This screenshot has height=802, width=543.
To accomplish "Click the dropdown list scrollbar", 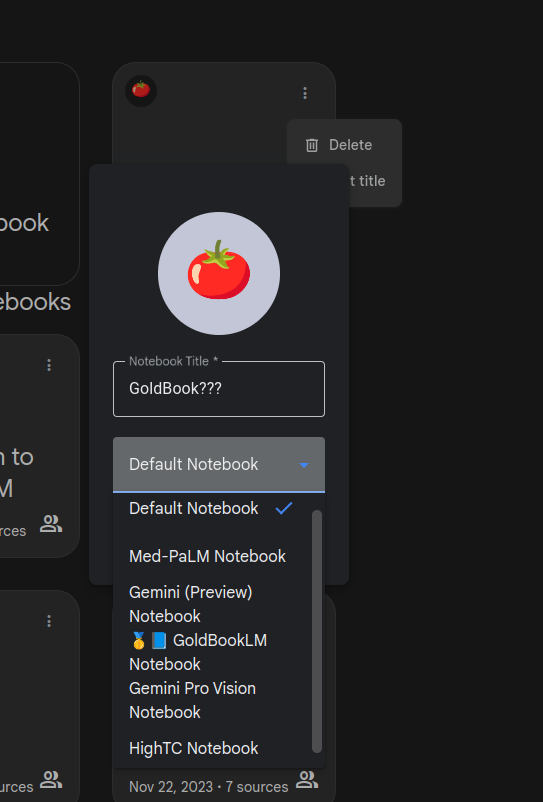I will pos(317,631).
